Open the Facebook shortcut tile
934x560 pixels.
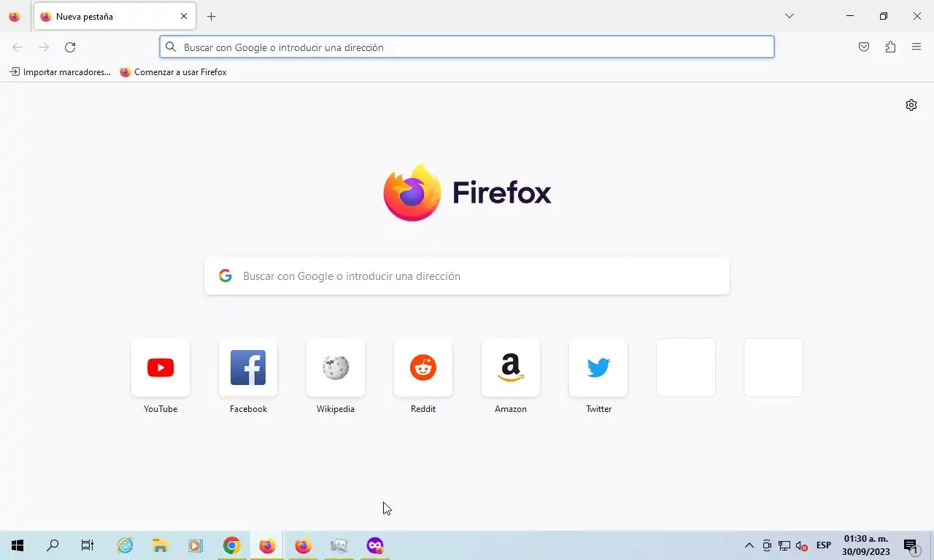click(248, 367)
